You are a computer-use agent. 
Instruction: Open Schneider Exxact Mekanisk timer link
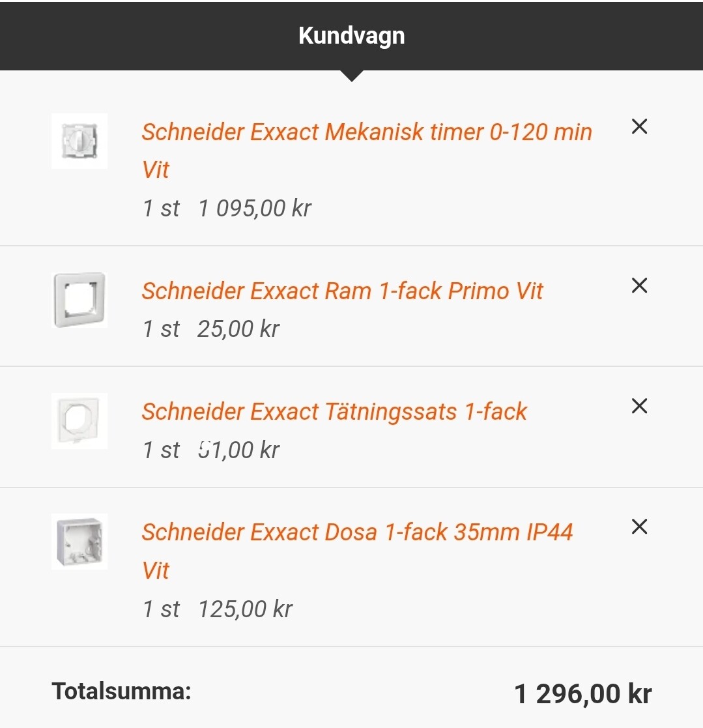(367, 132)
